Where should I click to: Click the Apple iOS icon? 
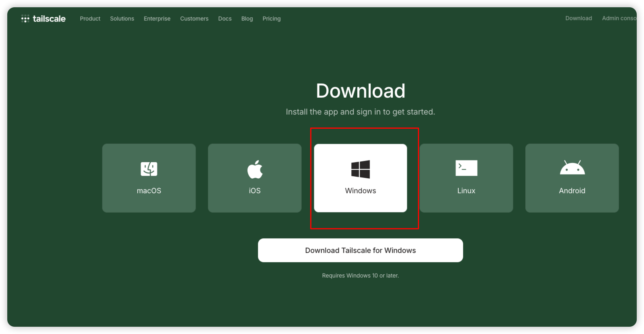tap(255, 169)
